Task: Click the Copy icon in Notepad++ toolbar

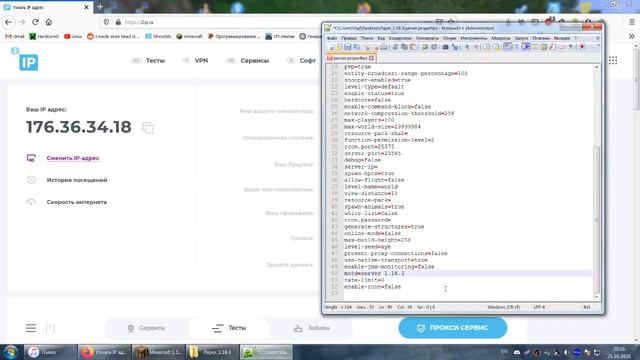Action: 404,47
